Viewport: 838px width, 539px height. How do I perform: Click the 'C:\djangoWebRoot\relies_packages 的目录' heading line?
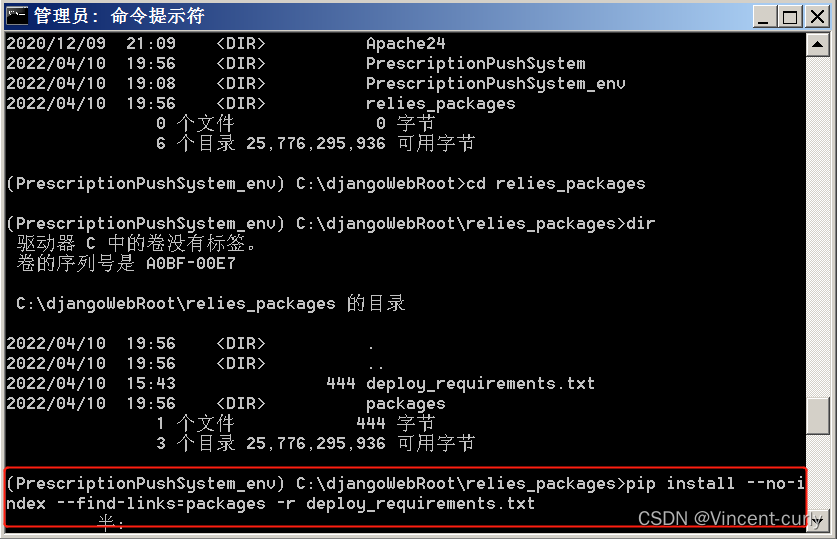(210, 304)
